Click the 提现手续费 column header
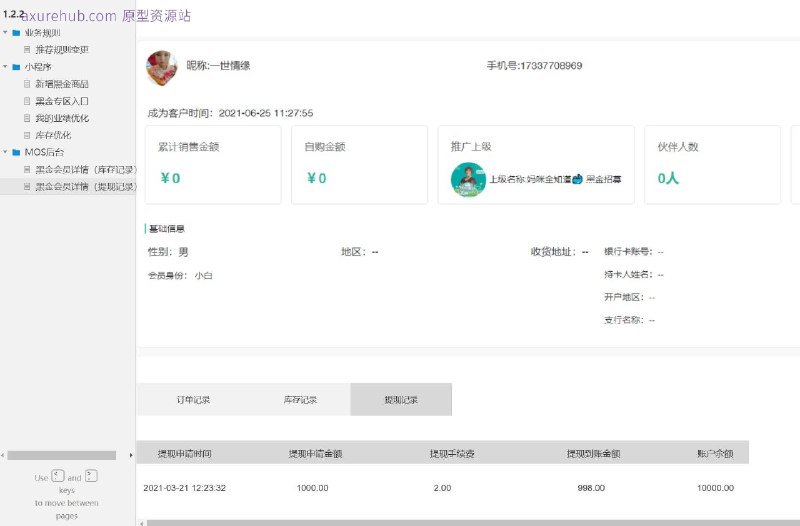Screen dimensions: 800x526 [x=452, y=454]
